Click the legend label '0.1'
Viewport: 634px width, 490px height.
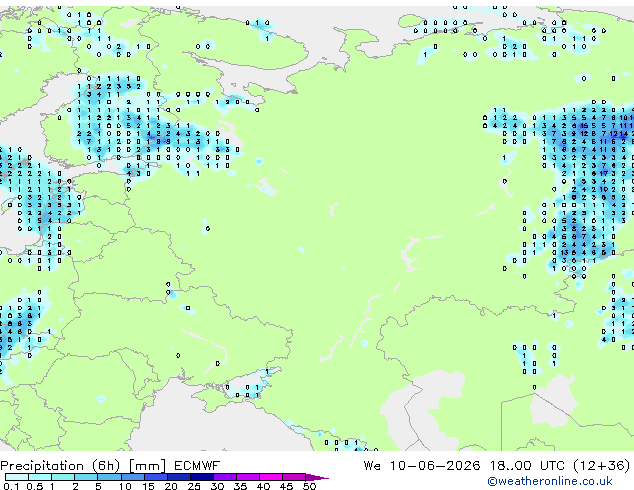tap(11, 486)
